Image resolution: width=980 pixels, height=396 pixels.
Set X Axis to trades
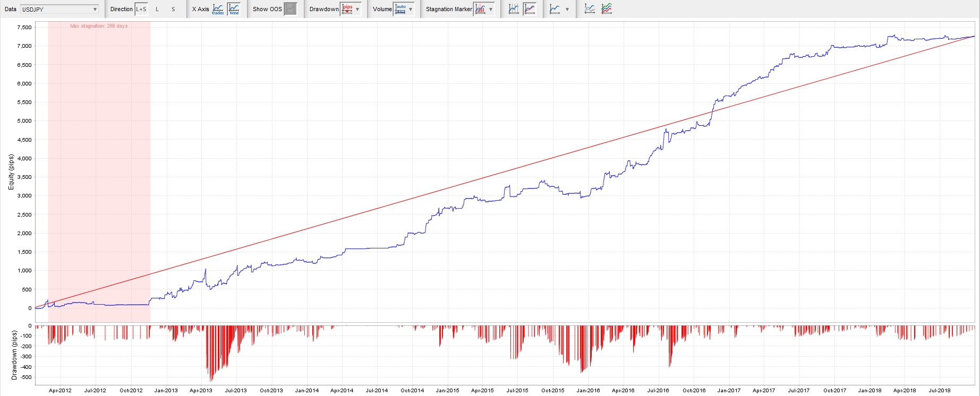(218, 9)
